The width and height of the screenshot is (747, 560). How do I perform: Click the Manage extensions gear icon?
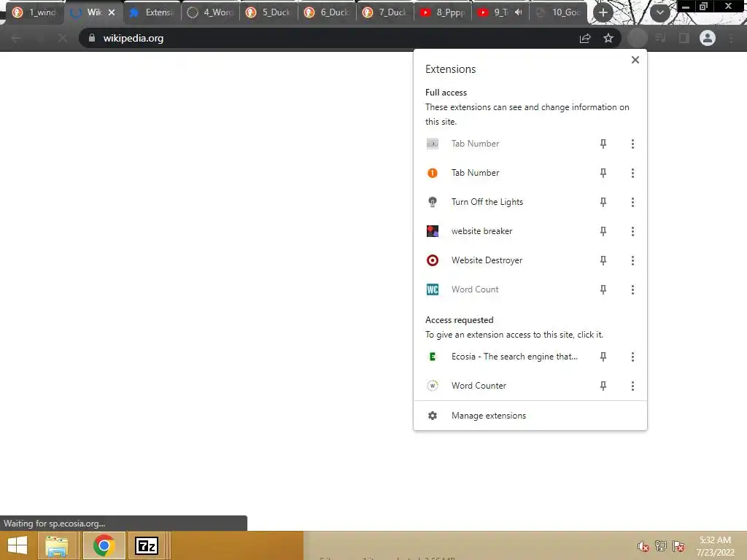tap(433, 416)
